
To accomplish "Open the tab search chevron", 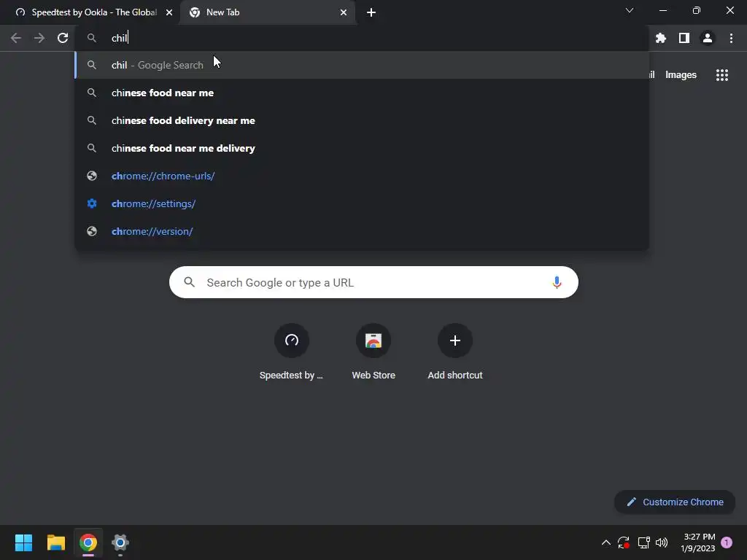I will [x=630, y=10].
